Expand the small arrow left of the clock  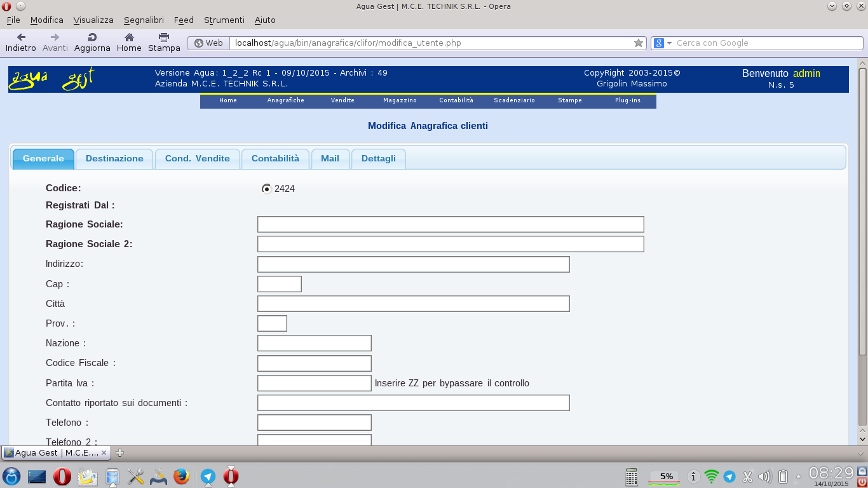coord(800,475)
